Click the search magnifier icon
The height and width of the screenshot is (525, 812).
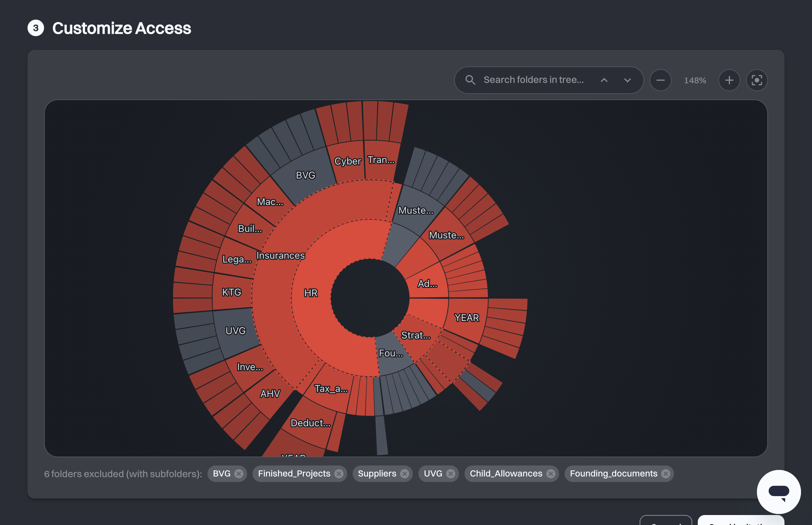click(x=470, y=80)
